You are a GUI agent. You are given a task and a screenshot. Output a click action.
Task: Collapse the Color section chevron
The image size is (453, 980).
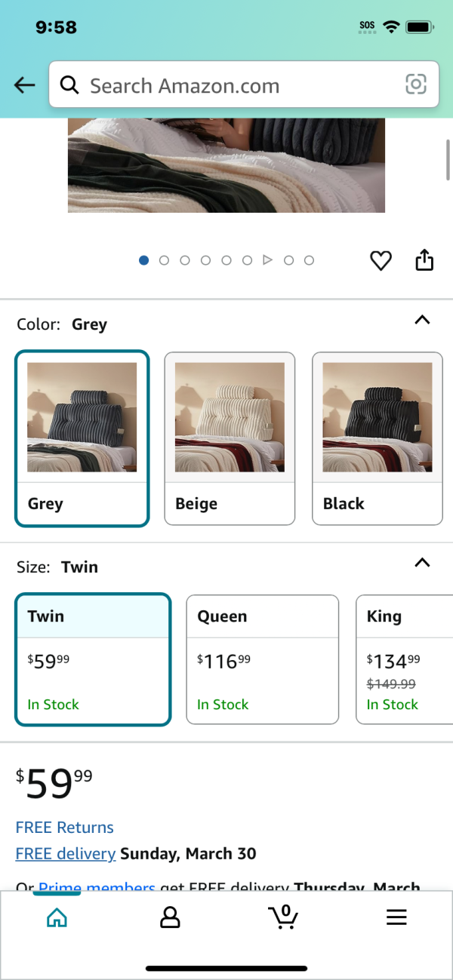[x=423, y=320]
